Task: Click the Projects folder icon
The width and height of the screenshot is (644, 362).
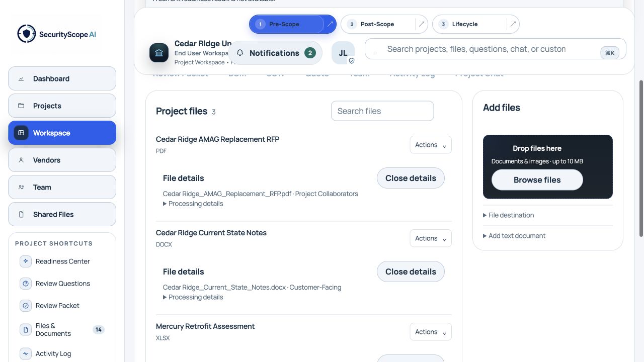Action: click(x=21, y=106)
